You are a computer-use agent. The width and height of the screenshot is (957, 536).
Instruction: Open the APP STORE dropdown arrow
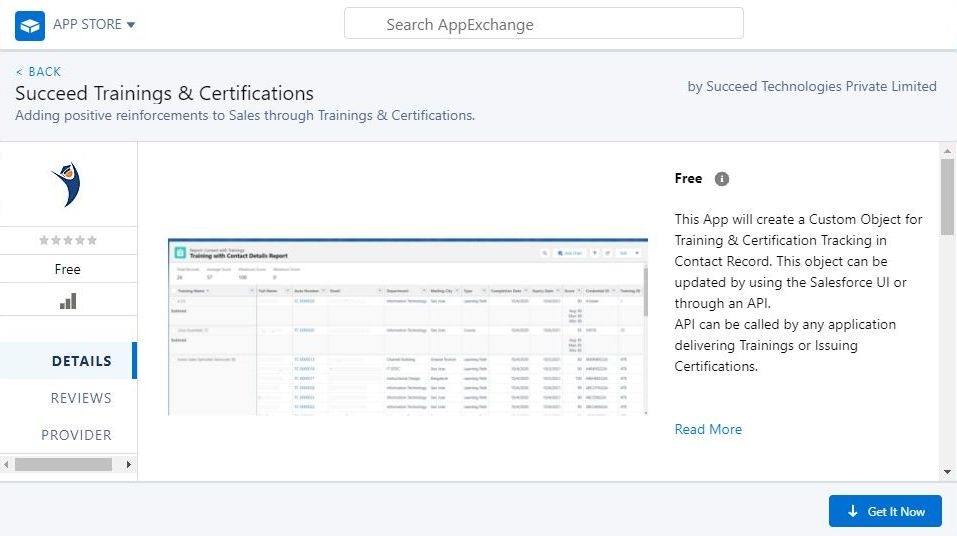pos(131,25)
